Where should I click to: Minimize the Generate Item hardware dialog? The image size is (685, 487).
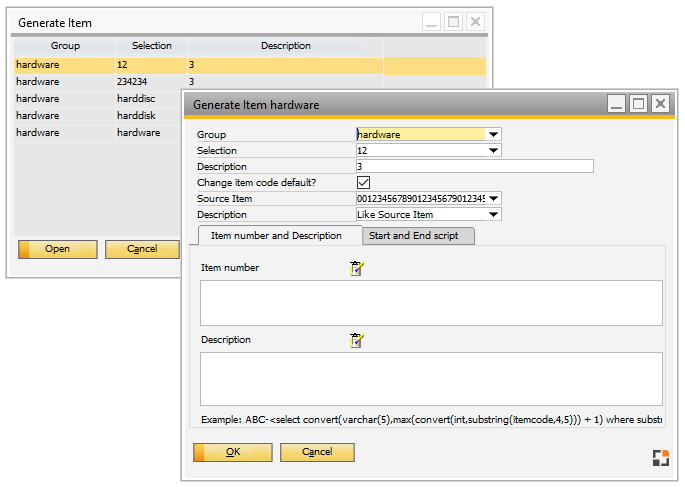(617, 103)
